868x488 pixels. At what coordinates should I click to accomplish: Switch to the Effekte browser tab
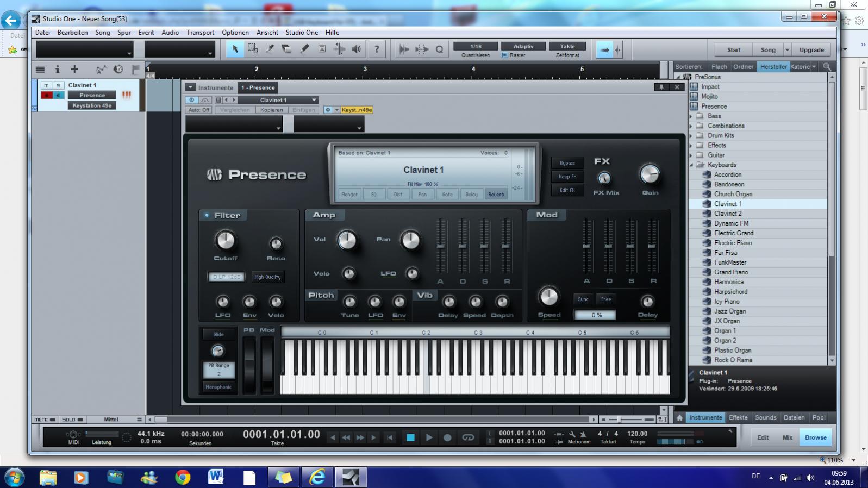click(x=738, y=417)
